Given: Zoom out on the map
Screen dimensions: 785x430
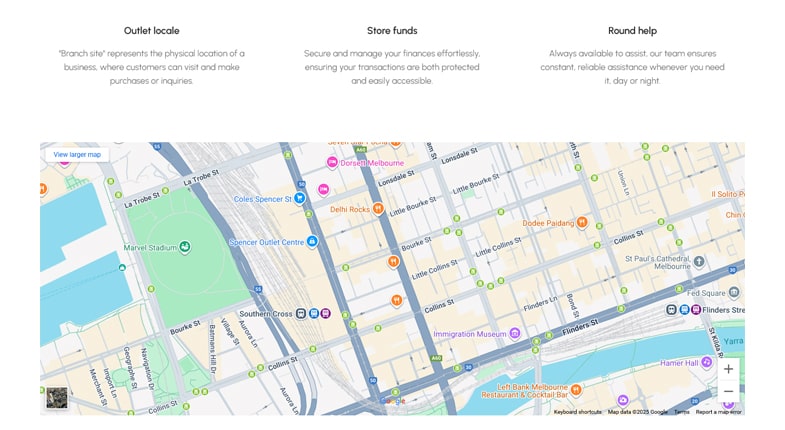Looking at the screenshot, I should pos(728,391).
